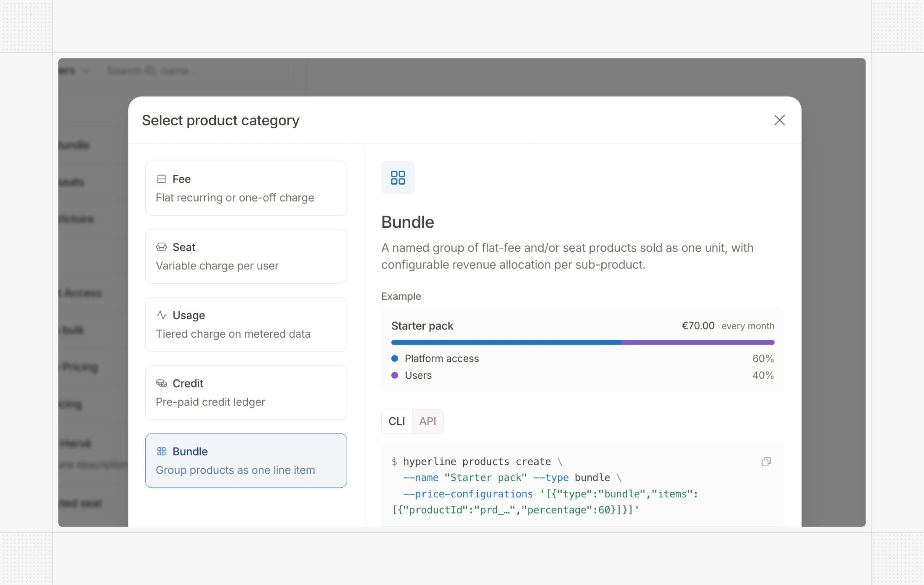This screenshot has height=585, width=924.
Task: Click the €70.00 price value
Action: click(x=698, y=326)
